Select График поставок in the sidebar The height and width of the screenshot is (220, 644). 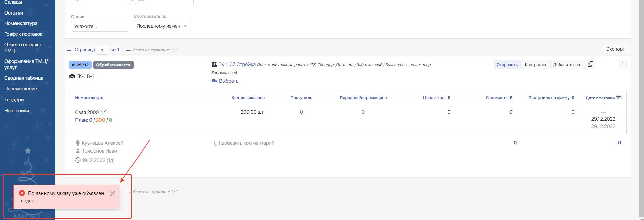pos(23,34)
